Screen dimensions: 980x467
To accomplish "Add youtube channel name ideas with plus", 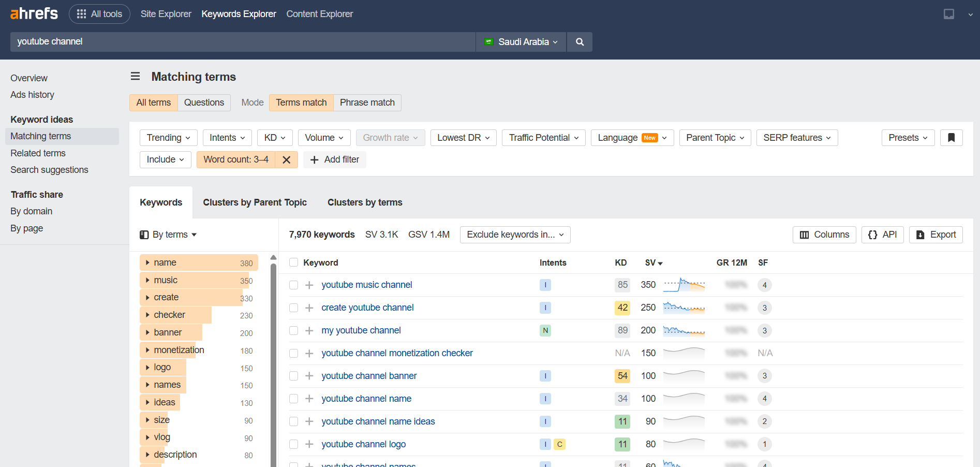I will [309, 422].
